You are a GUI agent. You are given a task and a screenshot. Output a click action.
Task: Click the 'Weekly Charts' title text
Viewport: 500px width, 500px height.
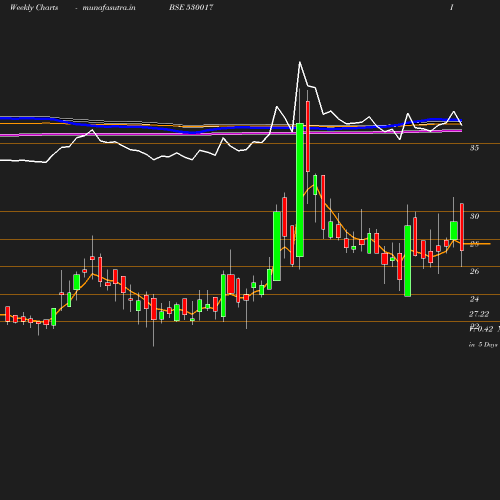point(34,7)
